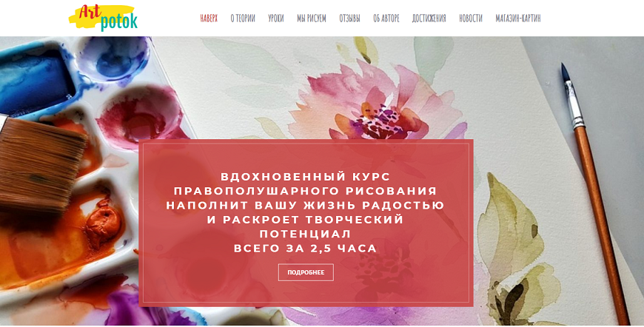Pick the blue paint well in palette
Image resolution: width=644 pixels, height=327 pixels.
[x=37, y=80]
